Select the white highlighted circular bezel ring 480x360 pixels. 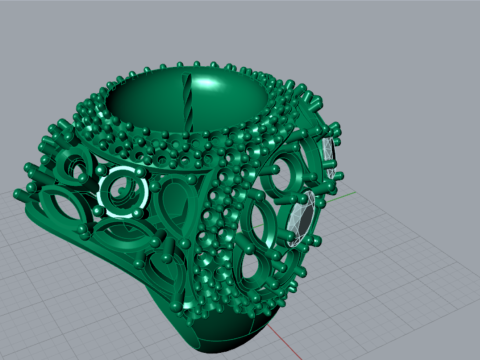(123, 192)
